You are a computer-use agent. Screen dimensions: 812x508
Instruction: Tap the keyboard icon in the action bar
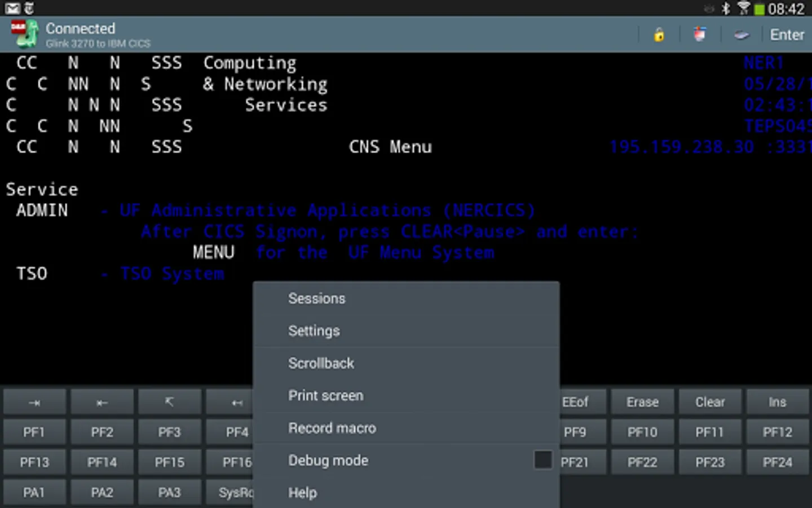742,35
